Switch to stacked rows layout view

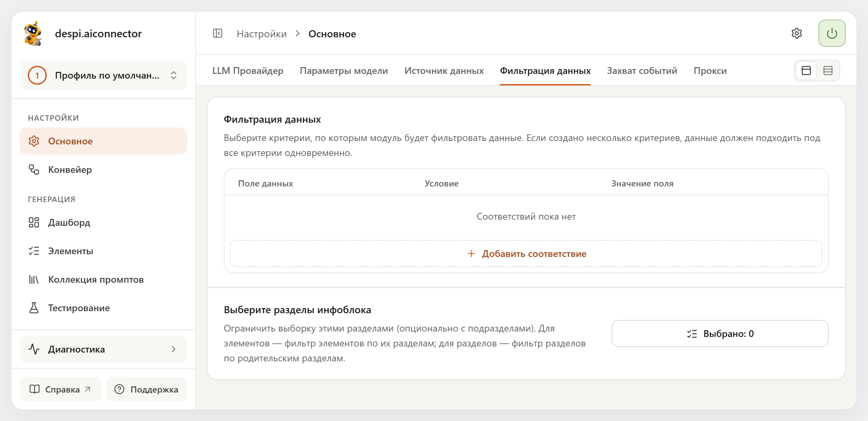click(828, 71)
